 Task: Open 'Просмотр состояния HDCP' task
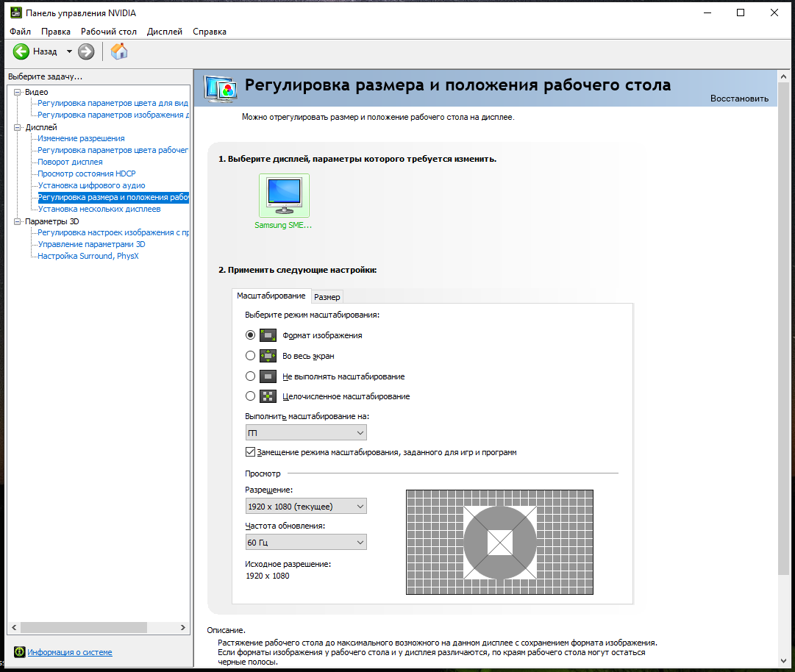pos(87,174)
